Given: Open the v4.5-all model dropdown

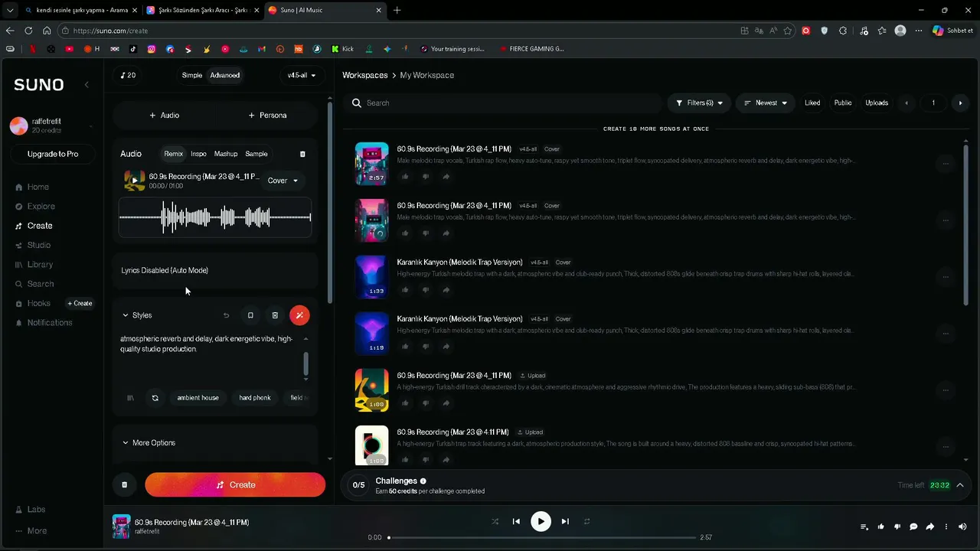Looking at the screenshot, I should click(302, 75).
